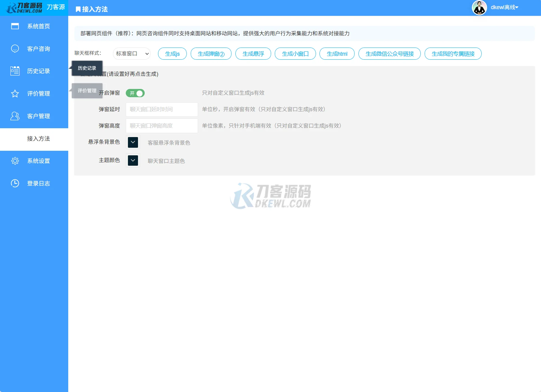
Task: Select the 评价管理 star icon
Action: 15,94
